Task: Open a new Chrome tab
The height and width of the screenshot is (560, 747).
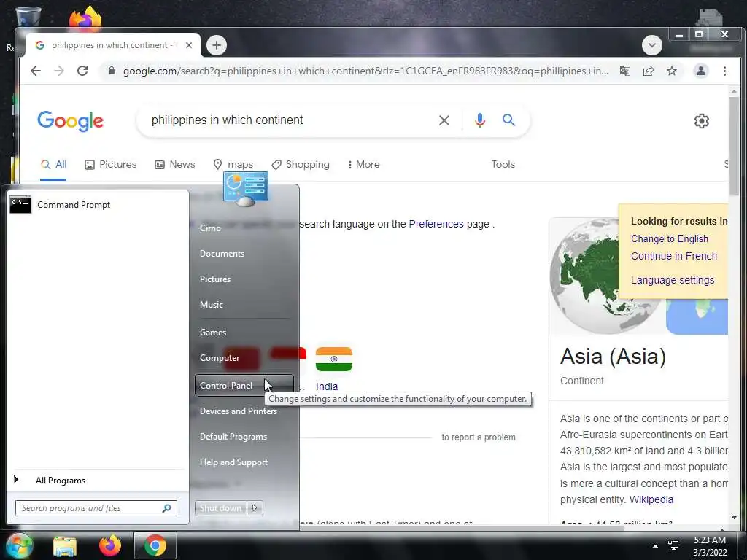Action: click(217, 45)
